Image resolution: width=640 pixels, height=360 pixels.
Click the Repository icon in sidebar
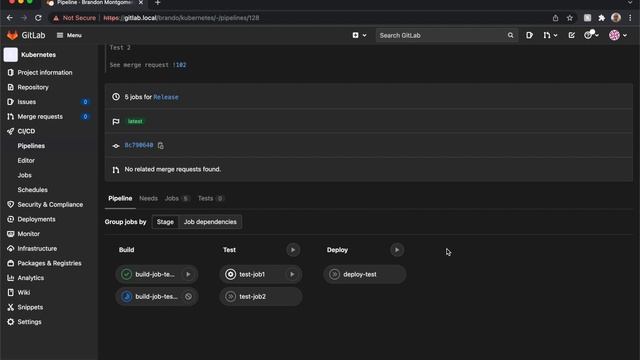tap(11, 87)
